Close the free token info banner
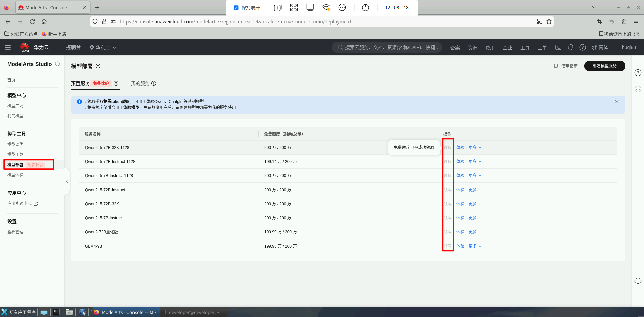 pyautogui.click(x=617, y=102)
